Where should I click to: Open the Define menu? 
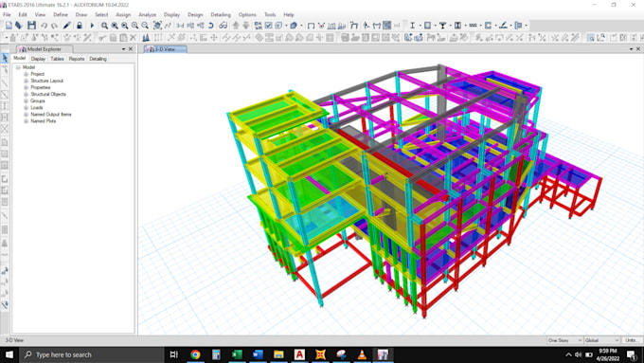point(61,15)
